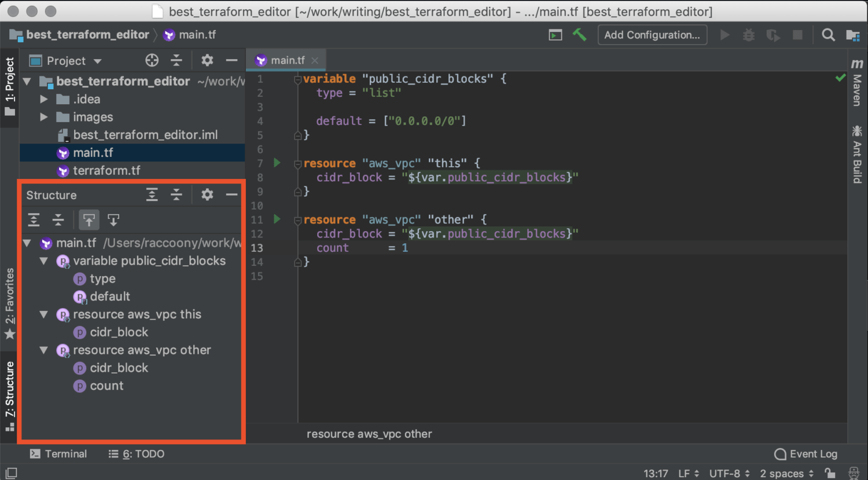
Task: Open the Ant Build side tab
Action: tap(857, 154)
